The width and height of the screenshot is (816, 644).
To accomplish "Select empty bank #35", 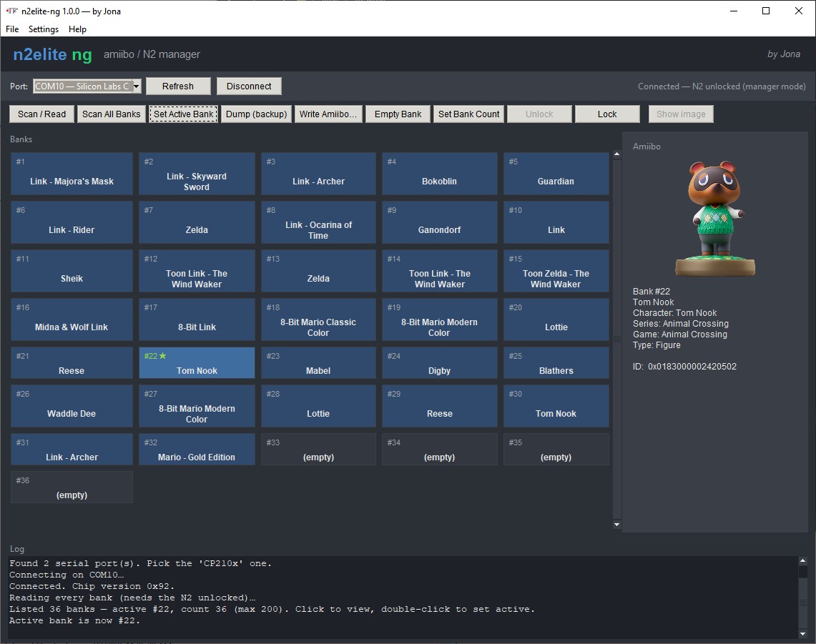I will click(x=556, y=450).
